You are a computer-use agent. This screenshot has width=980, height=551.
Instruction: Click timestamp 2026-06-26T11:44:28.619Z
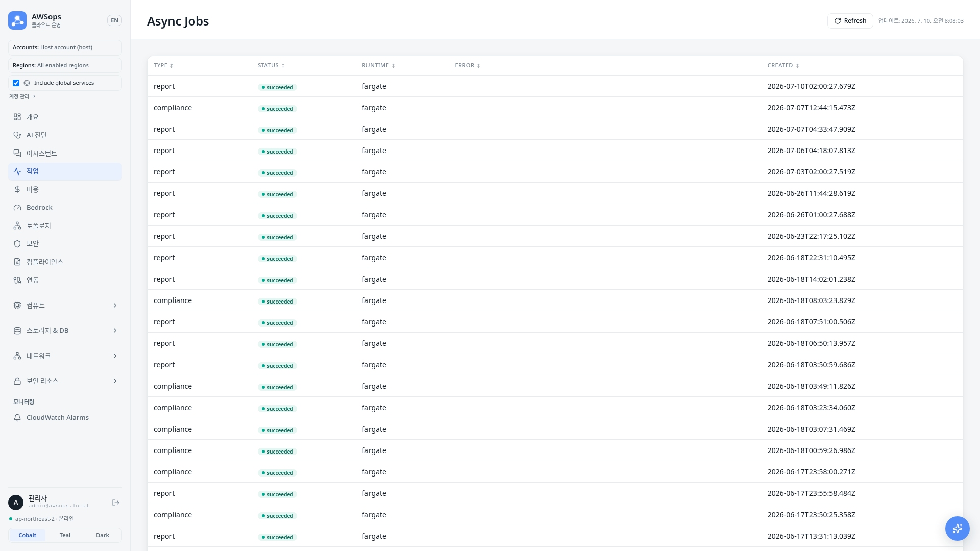[x=811, y=193]
